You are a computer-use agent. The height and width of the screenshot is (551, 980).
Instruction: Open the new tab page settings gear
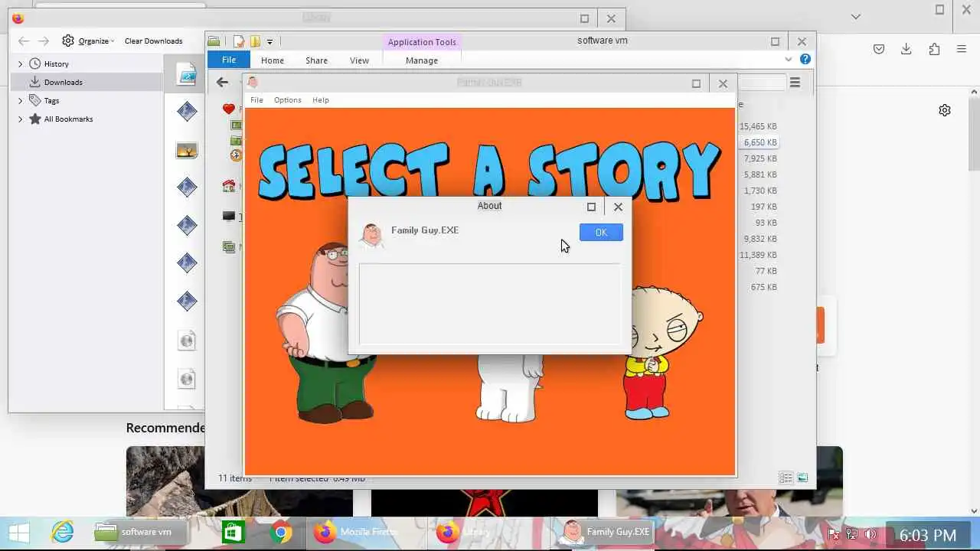point(945,110)
